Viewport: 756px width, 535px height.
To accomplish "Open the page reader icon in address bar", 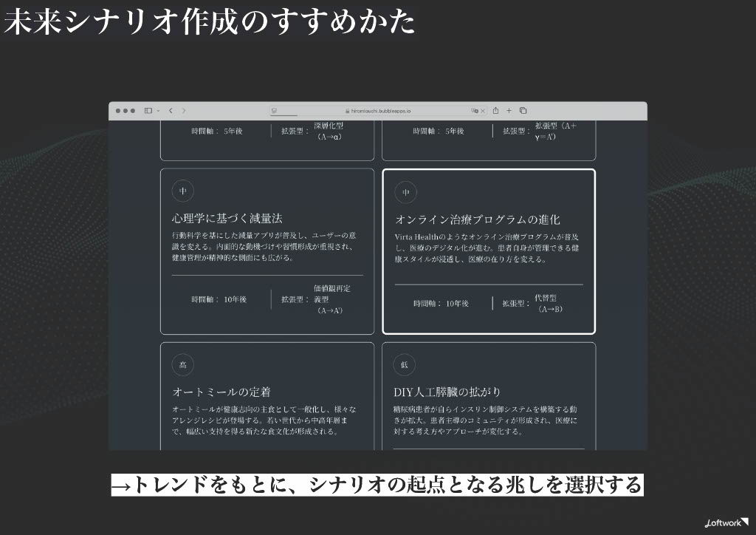I will point(275,111).
